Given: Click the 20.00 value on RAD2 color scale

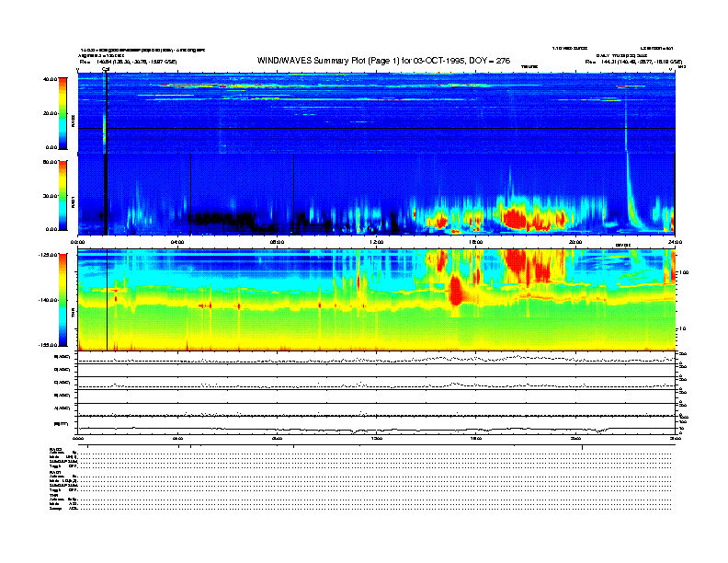Looking at the screenshot, I should click(x=50, y=113).
